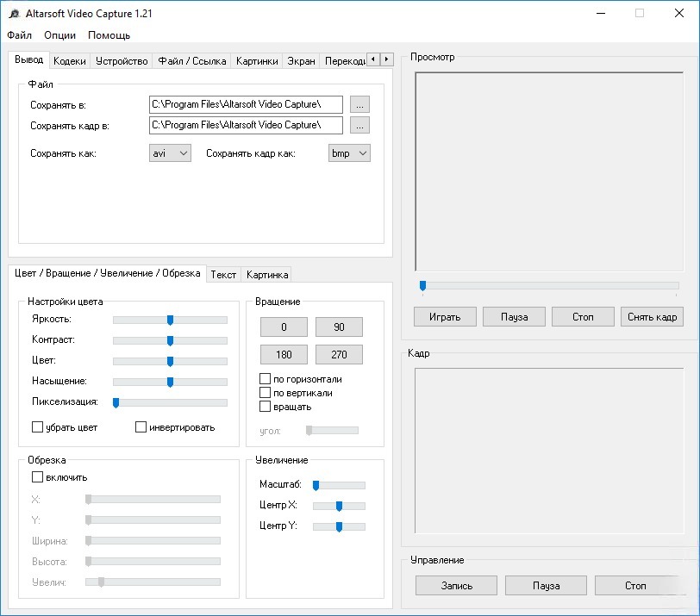
Task: Click Стоп in the Управление panel
Action: pos(635,585)
